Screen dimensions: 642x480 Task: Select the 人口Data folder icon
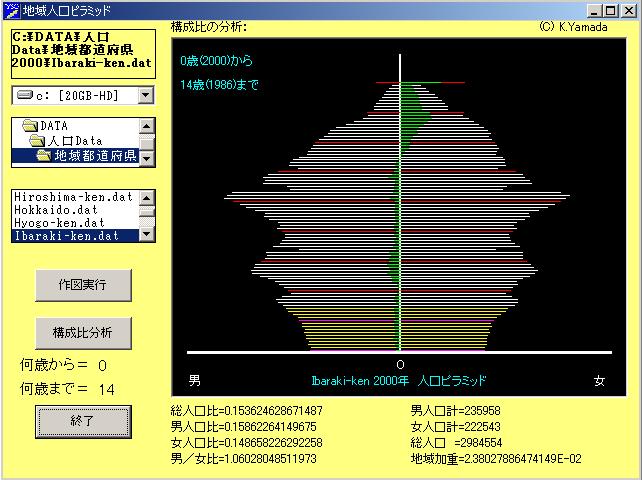click(x=38, y=141)
